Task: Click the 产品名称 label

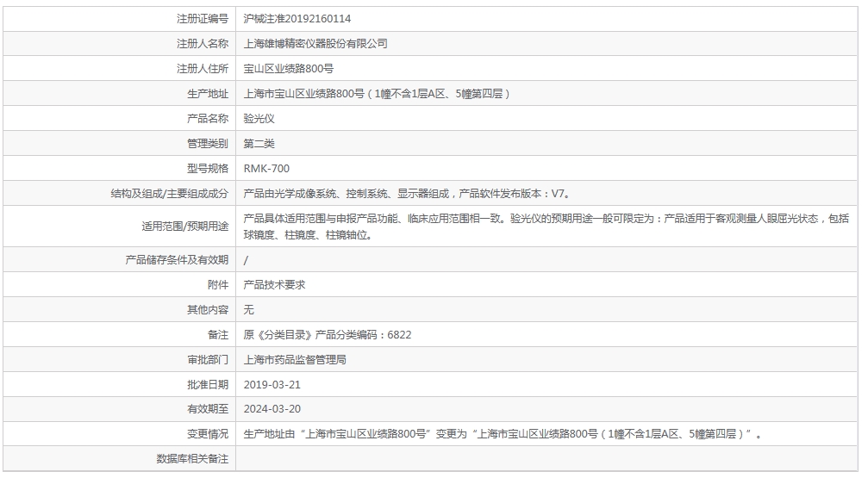Action: click(208, 118)
